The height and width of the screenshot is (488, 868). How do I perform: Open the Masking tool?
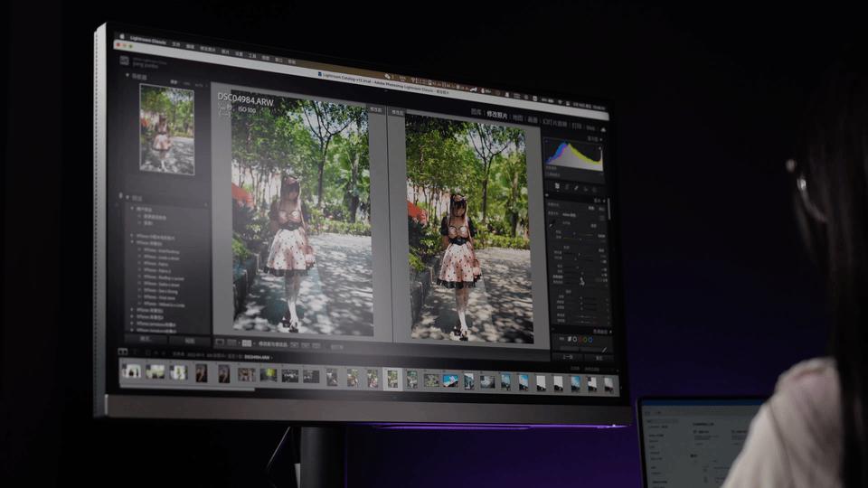(595, 191)
